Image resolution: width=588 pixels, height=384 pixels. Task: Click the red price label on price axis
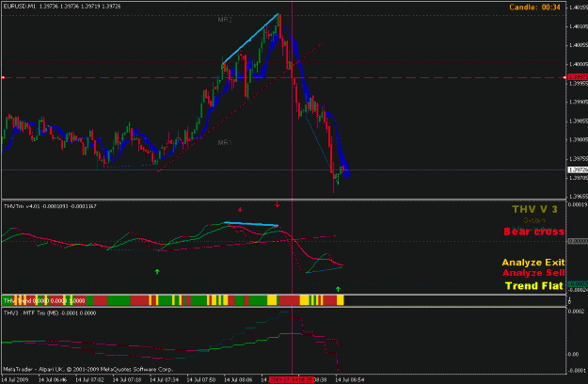pyautogui.click(x=578, y=77)
